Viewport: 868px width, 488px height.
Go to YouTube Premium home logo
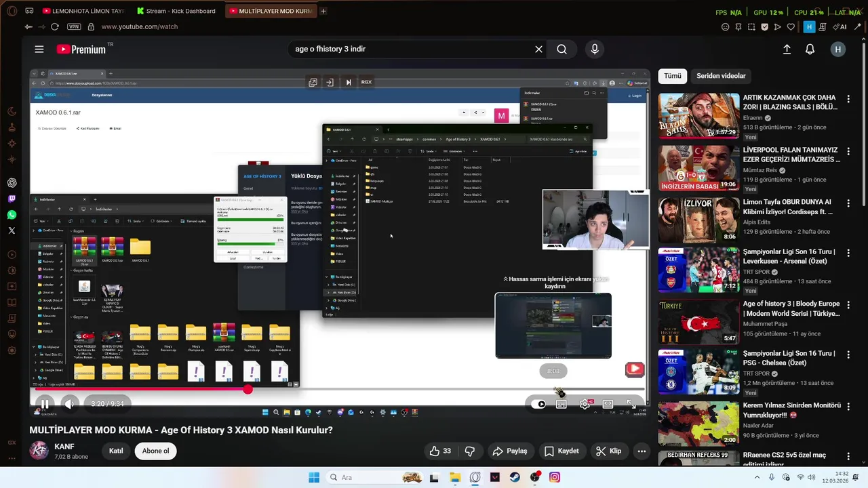coord(81,49)
